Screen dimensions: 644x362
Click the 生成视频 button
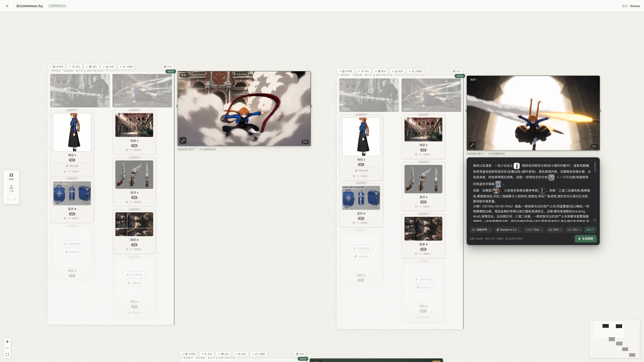point(586,239)
